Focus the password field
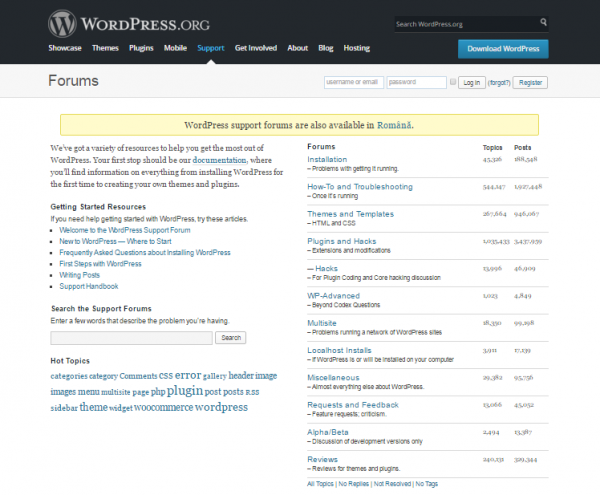The width and height of the screenshot is (600, 495). tap(416, 82)
